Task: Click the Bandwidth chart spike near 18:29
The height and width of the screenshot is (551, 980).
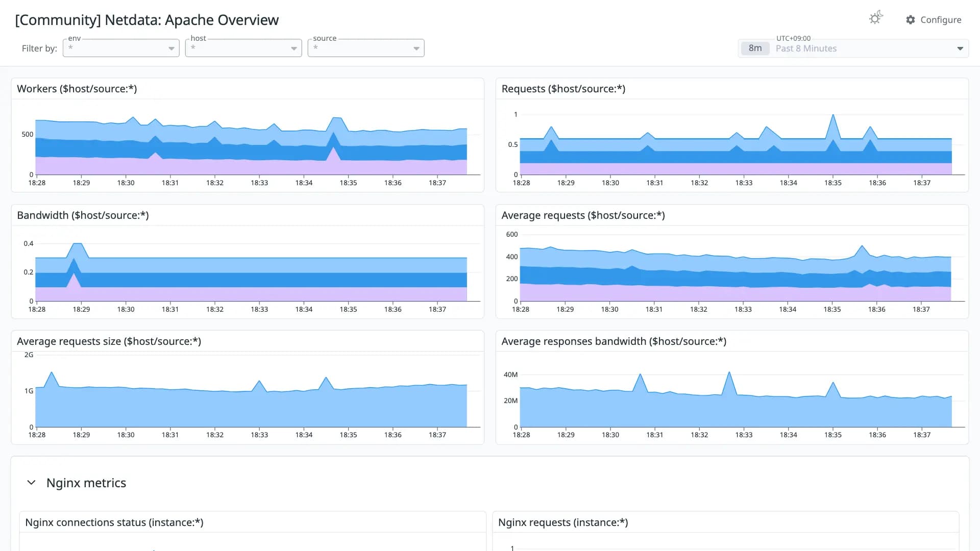Action: (x=77, y=265)
